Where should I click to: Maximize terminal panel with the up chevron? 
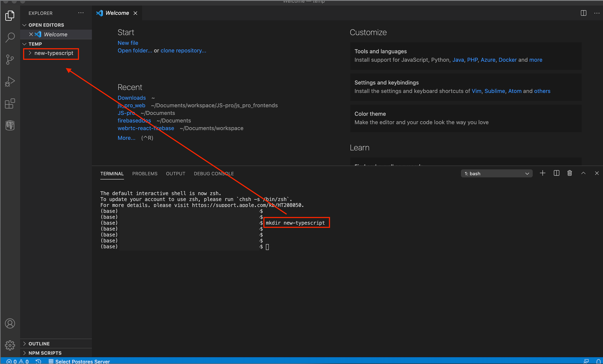(583, 173)
